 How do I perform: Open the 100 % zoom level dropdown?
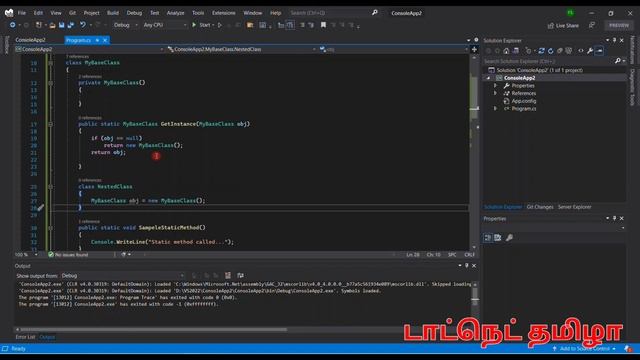tap(36, 255)
